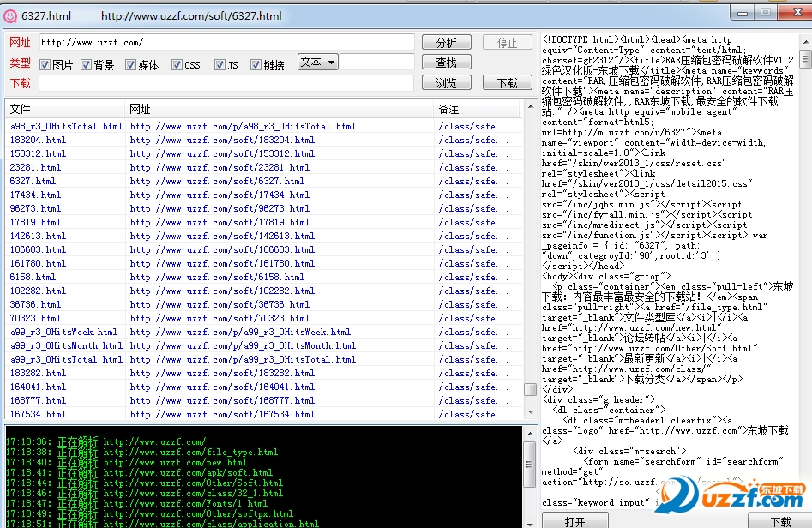This screenshot has height=528, width=812.
Task: Click the source panel scrollbar up arrow
Action: click(x=806, y=41)
